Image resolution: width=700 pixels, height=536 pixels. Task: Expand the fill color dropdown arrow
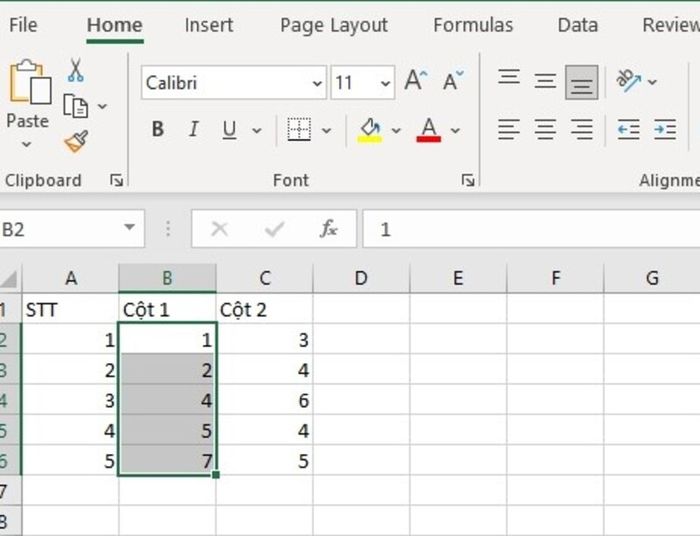coord(396,130)
